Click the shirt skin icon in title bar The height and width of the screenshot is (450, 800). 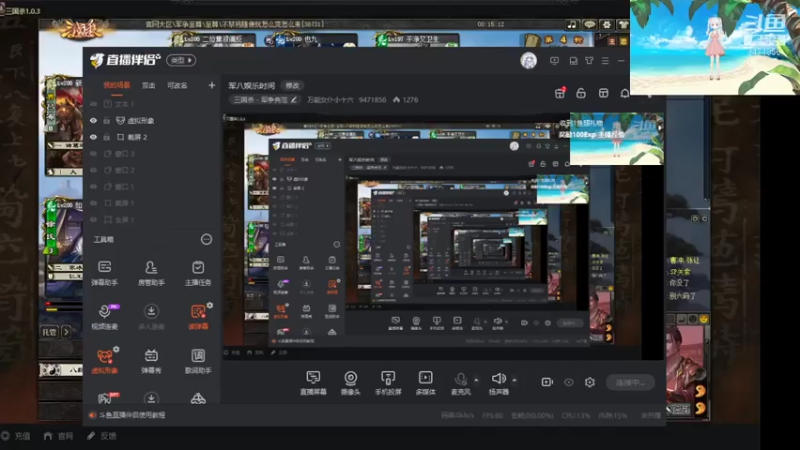pyautogui.click(x=589, y=61)
